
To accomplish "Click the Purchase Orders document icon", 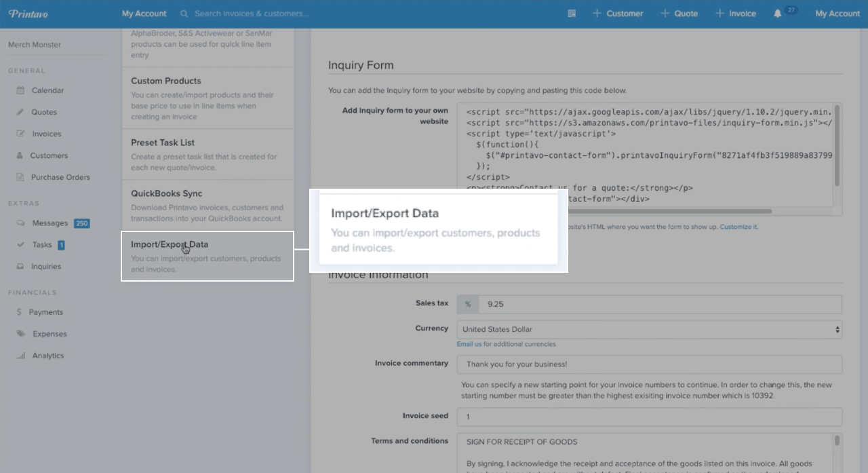I will pyautogui.click(x=20, y=177).
